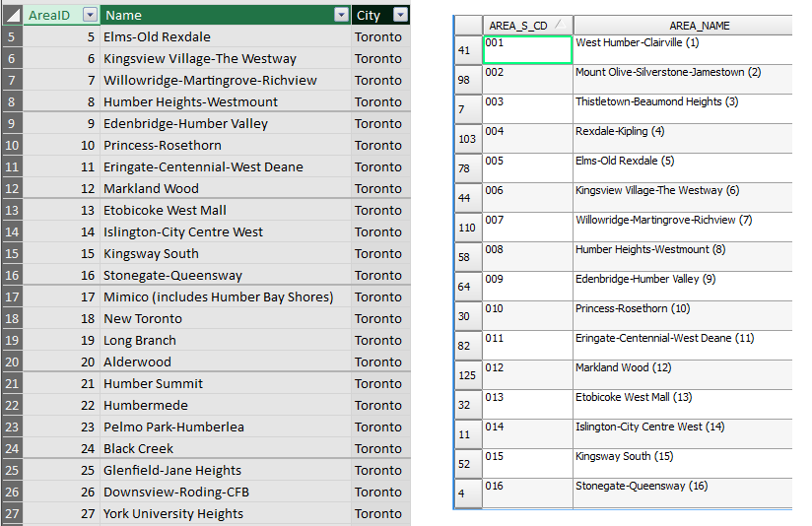Viewport: 812px width, 526px height.
Task: Click the 'Princess-Rosethorn' Name cell
Action: [x=226, y=146]
